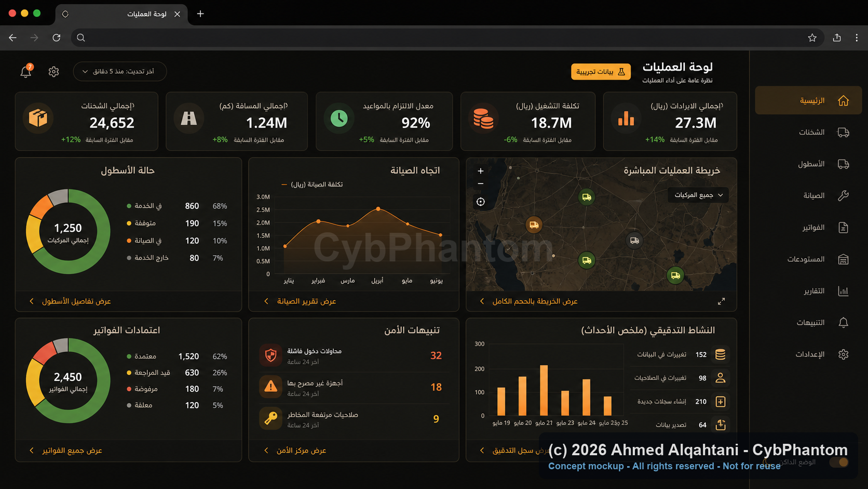Toggle the الوضع الداكن dark mode switch
Viewport: 868px width, 489px height.
pyautogui.click(x=838, y=462)
